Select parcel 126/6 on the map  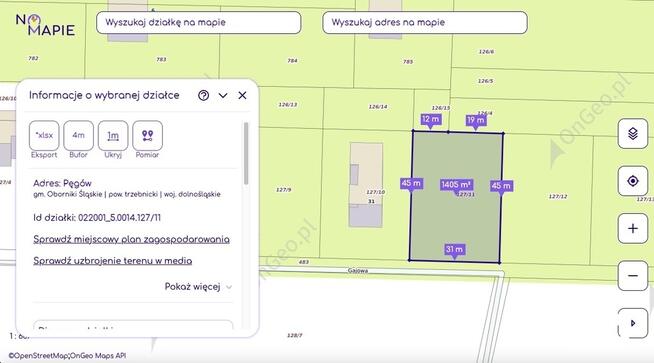[486, 52]
